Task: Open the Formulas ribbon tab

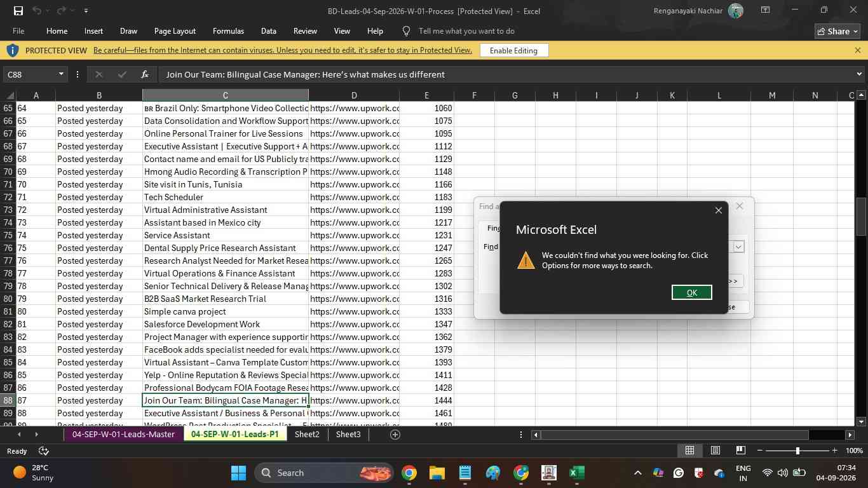Action: 228,31
